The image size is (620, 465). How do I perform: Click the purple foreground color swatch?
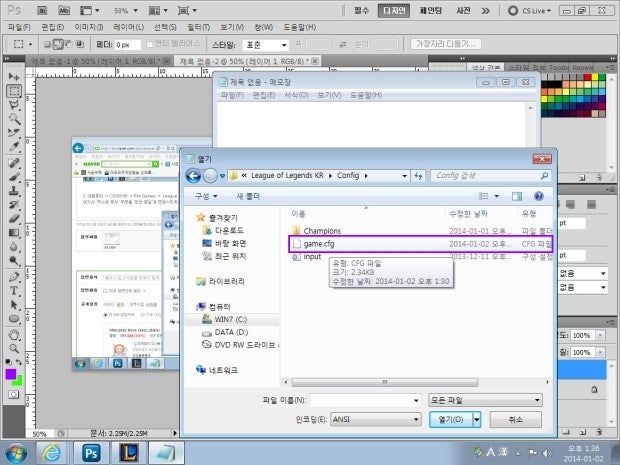(x=11, y=375)
